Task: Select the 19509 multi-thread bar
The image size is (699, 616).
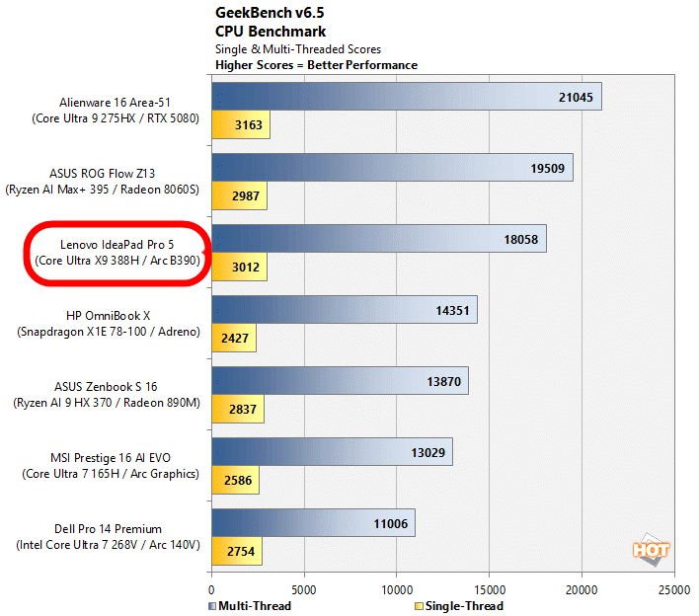Action: click(x=392, y=168)
